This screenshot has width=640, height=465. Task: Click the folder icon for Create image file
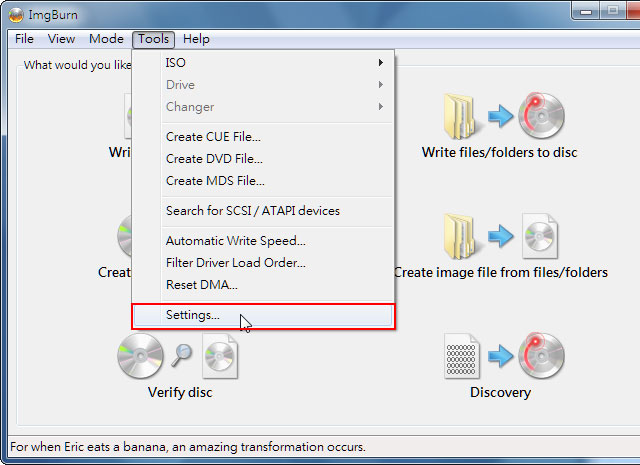(x=460, y=236)
